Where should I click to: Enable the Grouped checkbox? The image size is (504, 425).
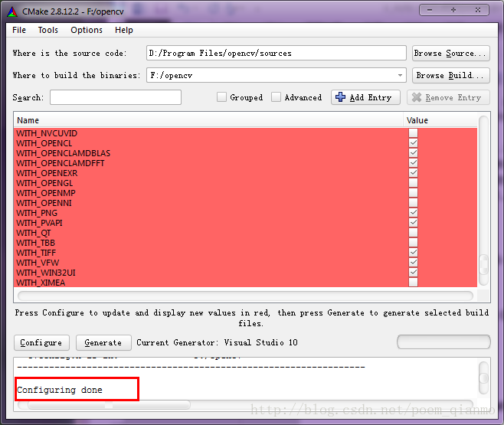tap(221, 97)
